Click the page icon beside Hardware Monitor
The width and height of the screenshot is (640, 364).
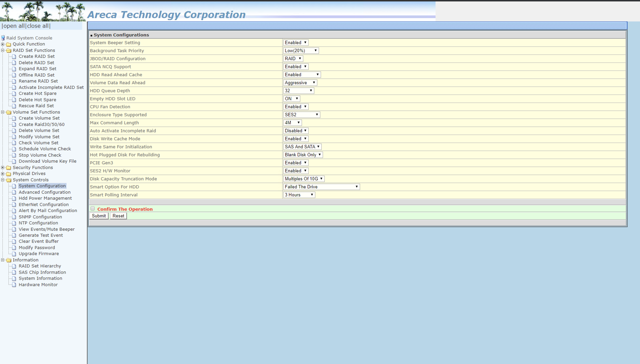14,285
